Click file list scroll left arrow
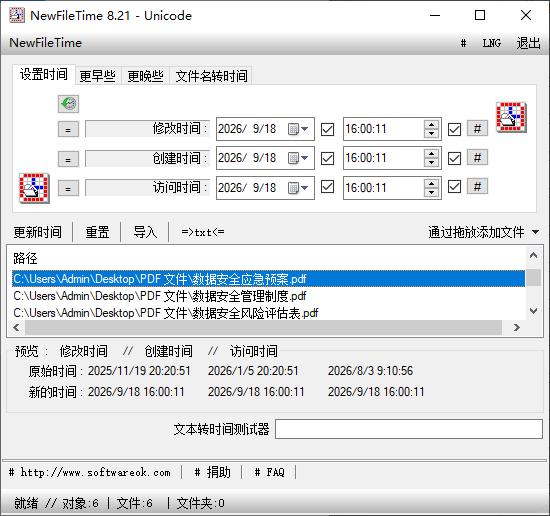The image size is (550, 516). click(16, 328)
